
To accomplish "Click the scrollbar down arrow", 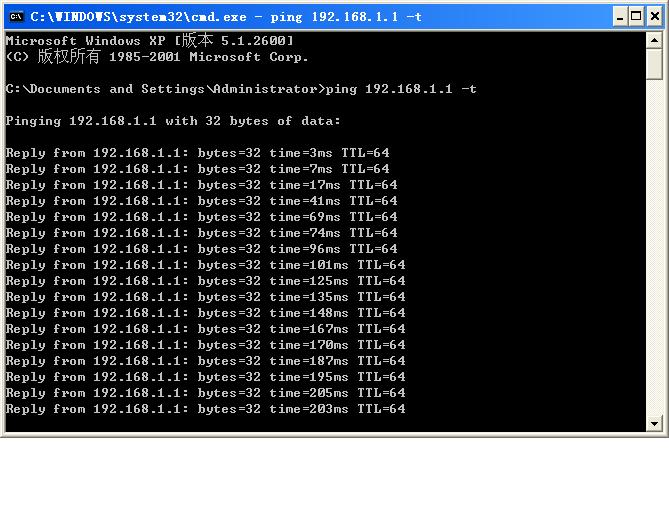I will (x=654, y=424).
